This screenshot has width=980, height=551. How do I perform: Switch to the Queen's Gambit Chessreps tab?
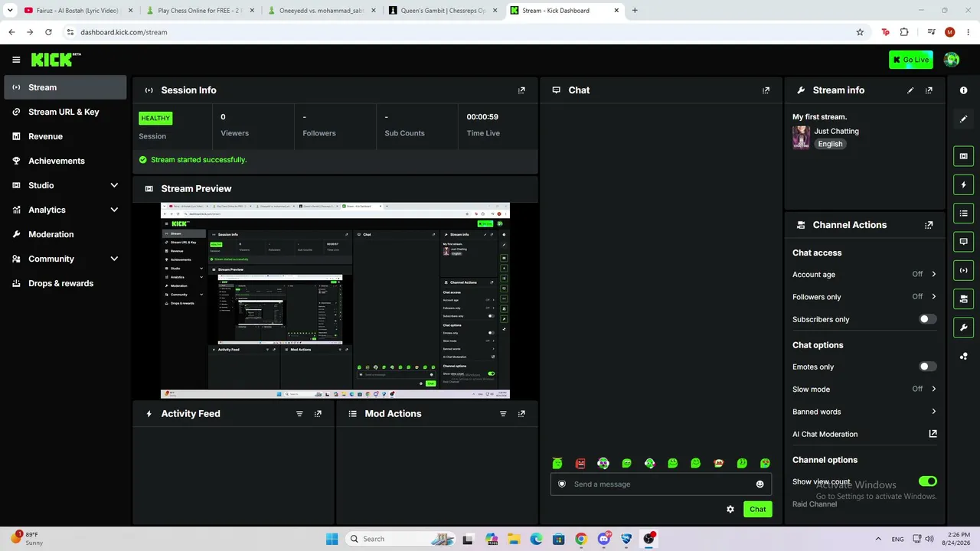(442, 11)
